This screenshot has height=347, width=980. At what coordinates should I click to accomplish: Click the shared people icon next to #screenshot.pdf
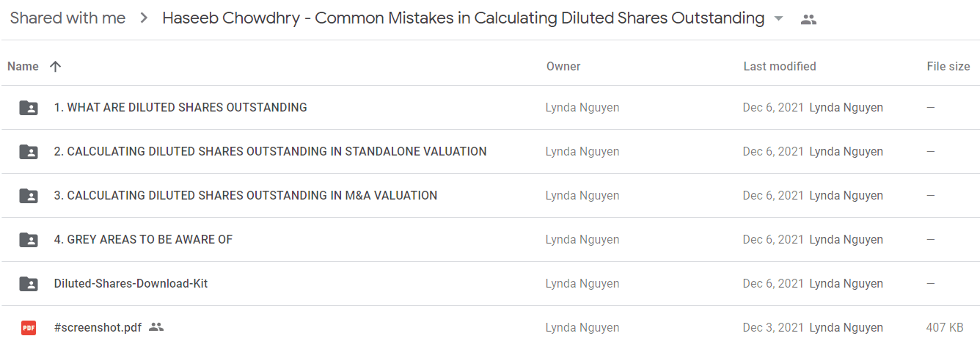pos(156,327)
